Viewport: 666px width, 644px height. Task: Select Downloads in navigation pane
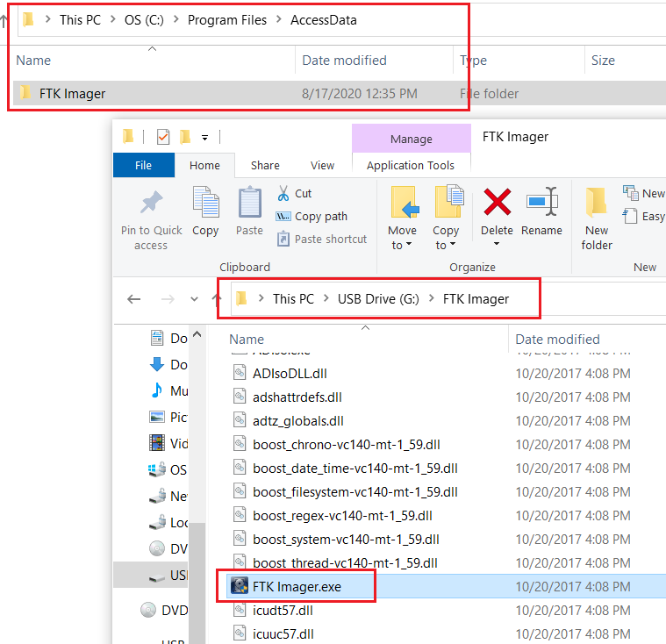(x=169, y=364)
